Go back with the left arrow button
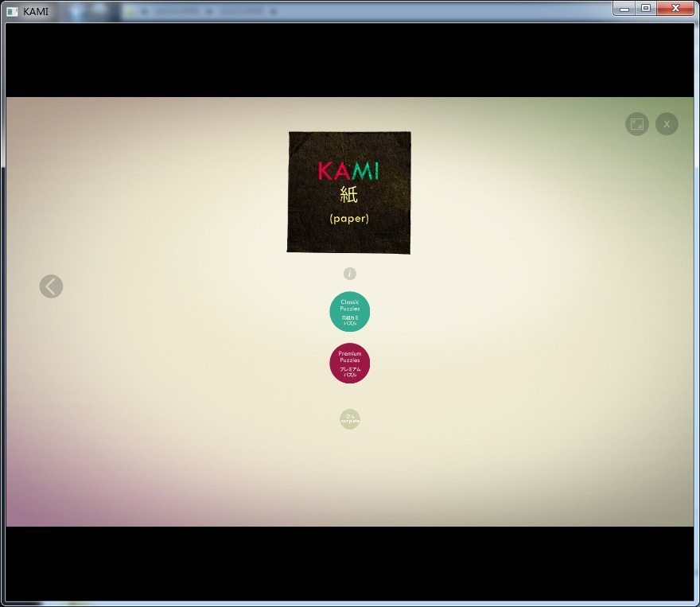Viewport: 700px width, 607px height. 52,286
